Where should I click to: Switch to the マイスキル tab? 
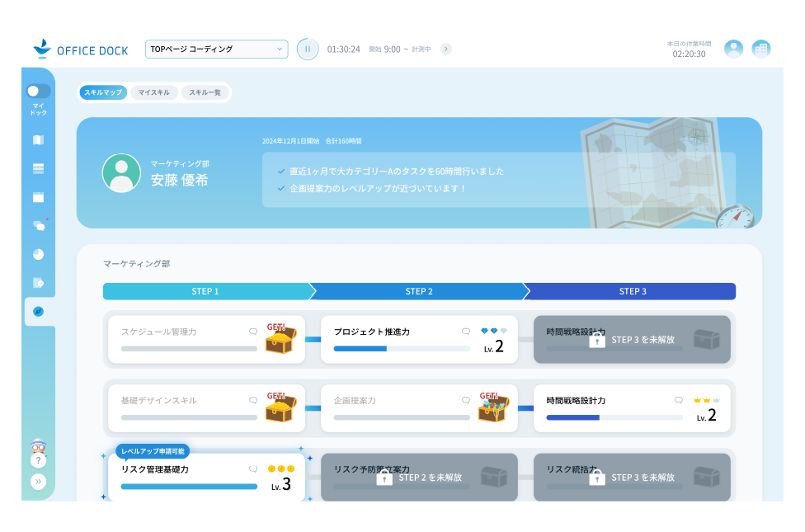coord(153,92)
